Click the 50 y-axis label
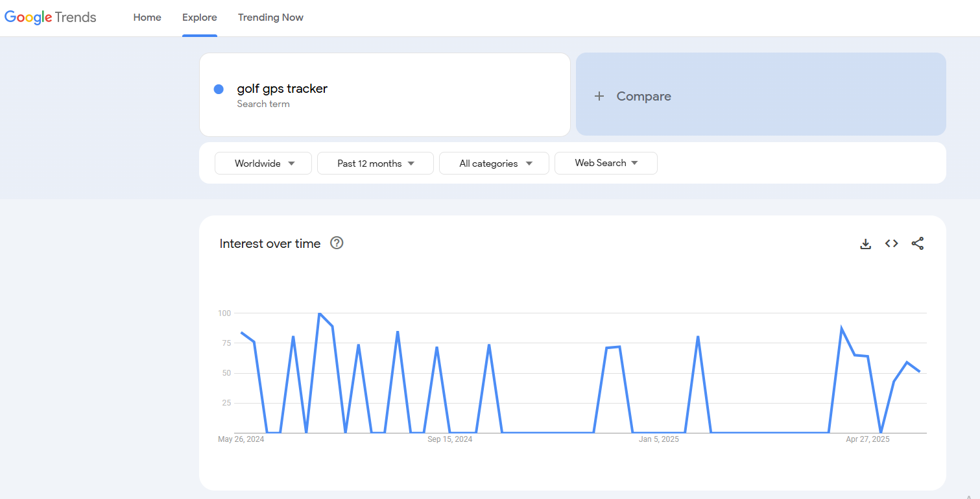 pos(226,373)
